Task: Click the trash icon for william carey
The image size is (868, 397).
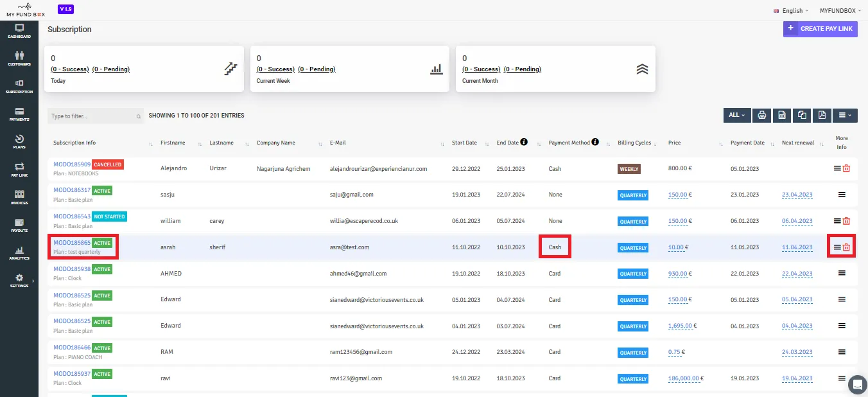Action: click(846, 221)
